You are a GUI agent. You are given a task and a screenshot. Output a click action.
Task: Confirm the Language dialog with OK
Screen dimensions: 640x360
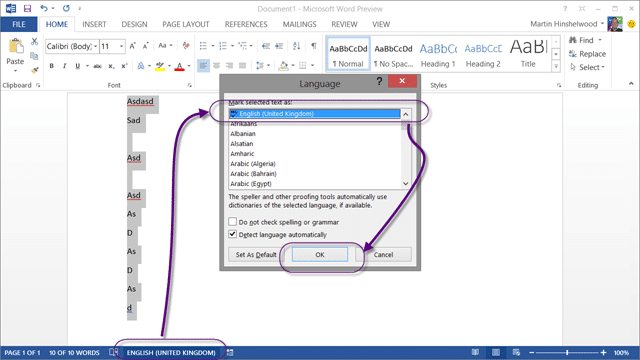point(320,254)
